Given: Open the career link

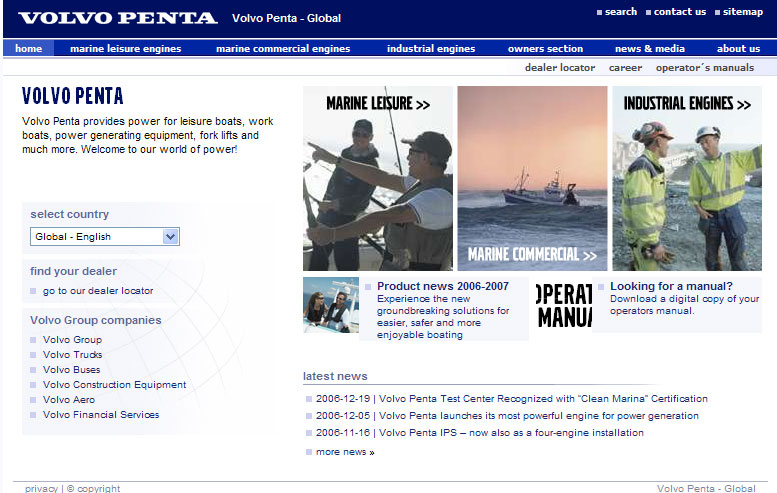Looking at the screenshot, I should click(625, 67).
